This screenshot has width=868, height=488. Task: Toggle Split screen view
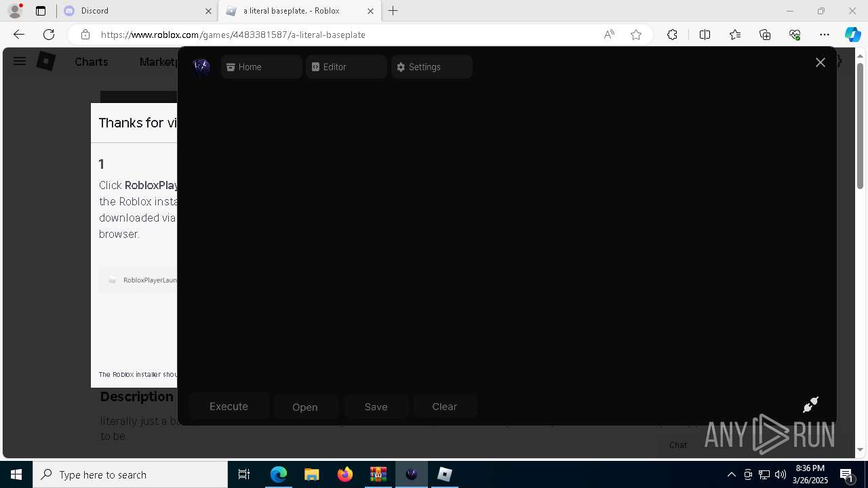click(x=705, y=35)
